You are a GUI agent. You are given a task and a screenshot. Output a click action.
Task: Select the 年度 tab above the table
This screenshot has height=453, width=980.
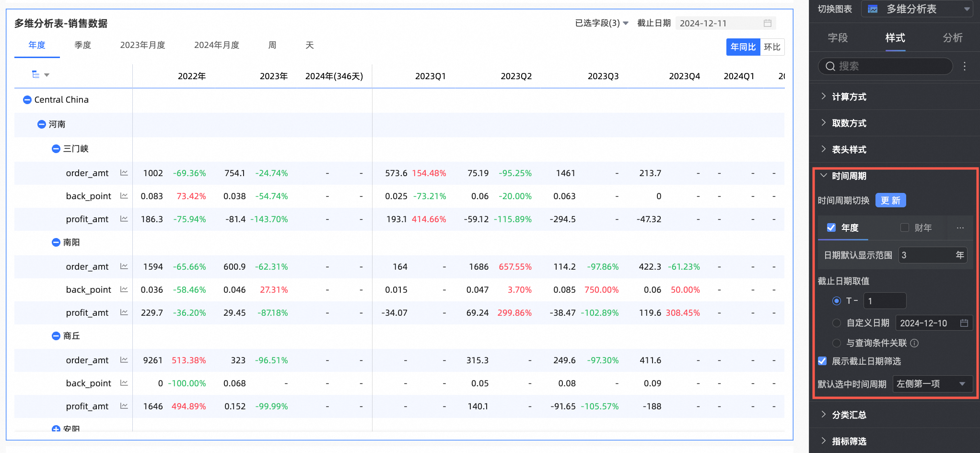pos(37,45)
